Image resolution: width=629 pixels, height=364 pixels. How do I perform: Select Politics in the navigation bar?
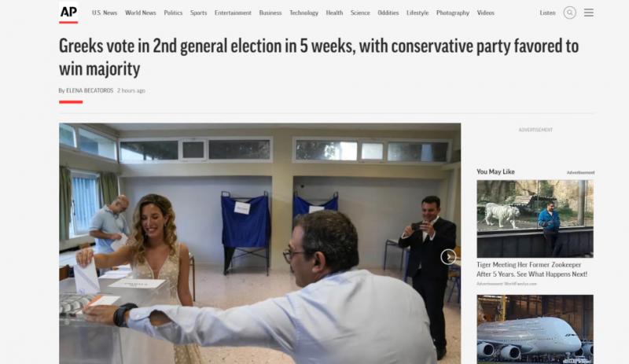coord(173,13)
